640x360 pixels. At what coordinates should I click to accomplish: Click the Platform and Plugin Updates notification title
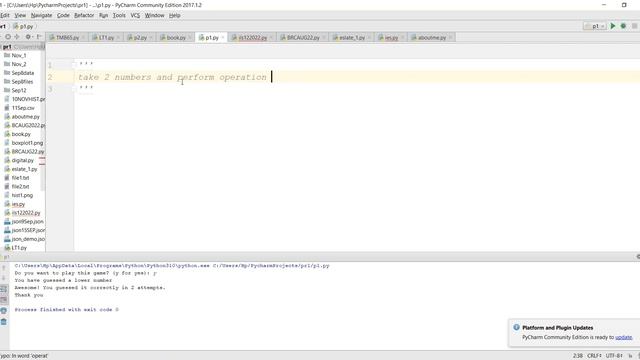(x=558, y=328)
